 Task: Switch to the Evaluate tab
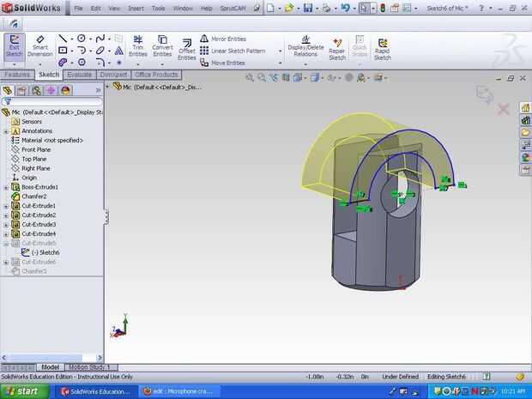79,75
